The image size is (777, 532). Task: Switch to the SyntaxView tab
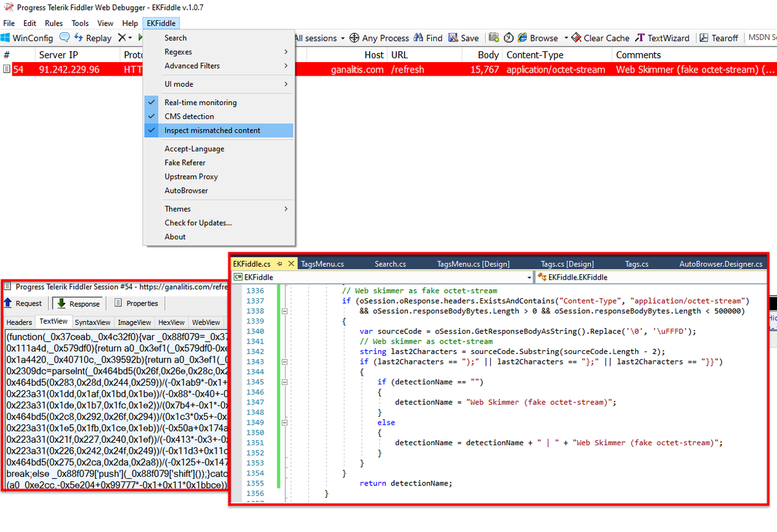93,322
